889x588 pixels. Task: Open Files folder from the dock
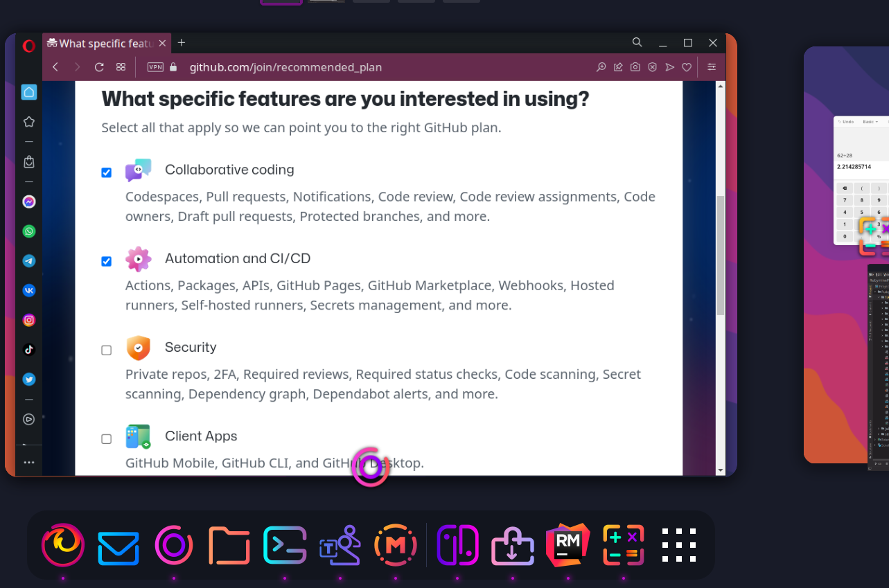click(x=229, y=546)
